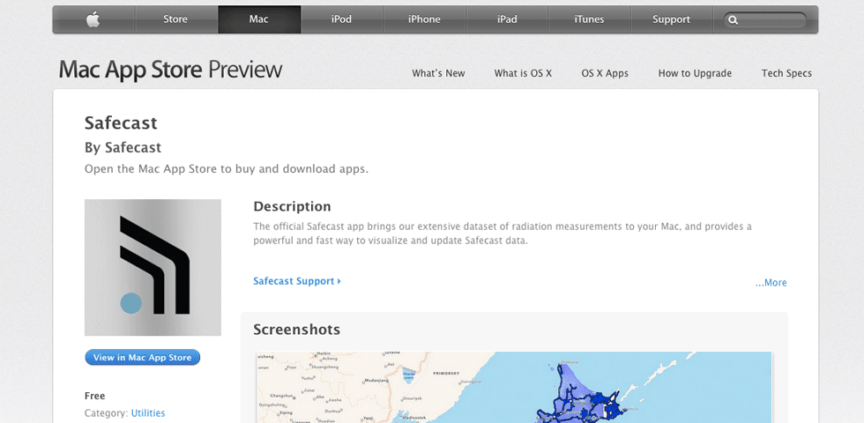The width and height of the screenshot is (864, 423).
Task: Open the What's New link
Action: 438,73
